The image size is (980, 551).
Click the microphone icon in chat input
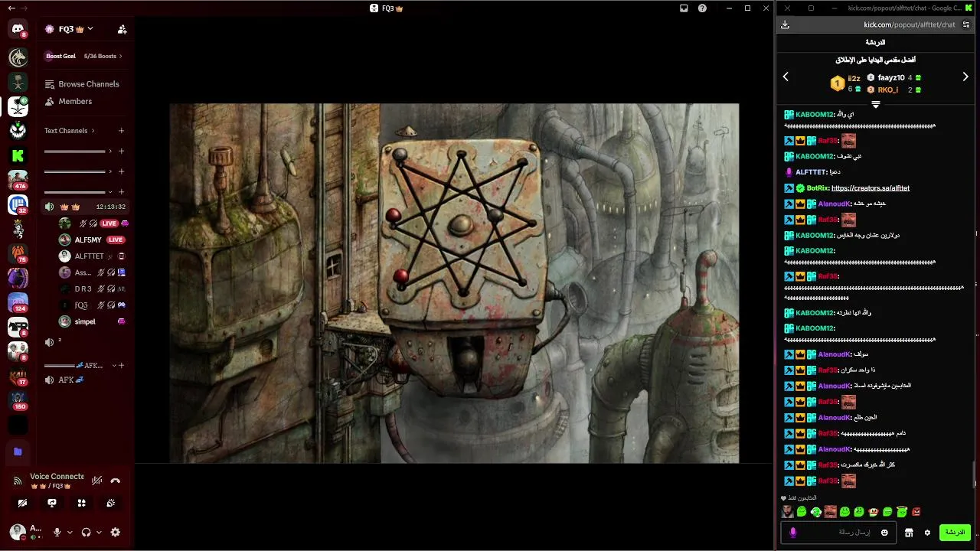(x=792, y=533)
